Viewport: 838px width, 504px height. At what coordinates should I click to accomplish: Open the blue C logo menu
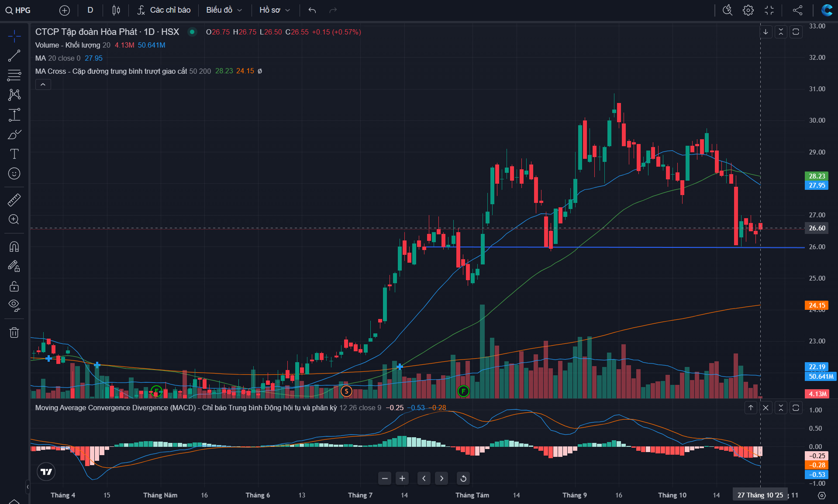point(826,10)
